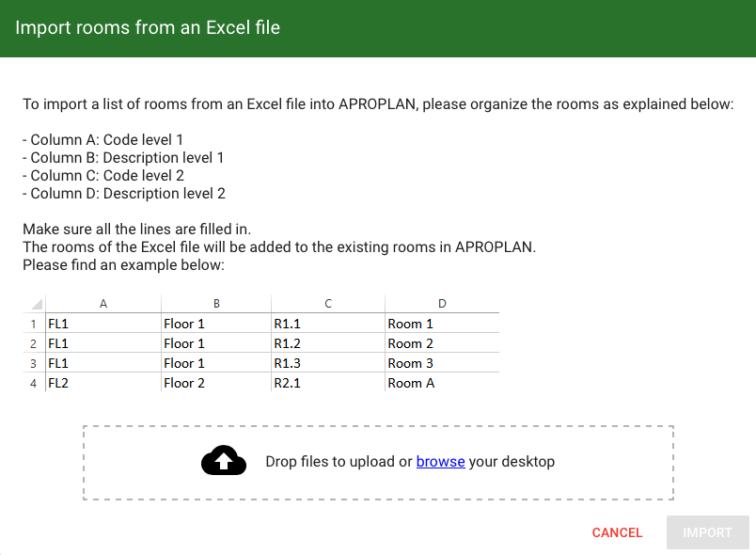The height and width of the screenshot is (555, 756).
Task: Click cell 'R2.1' in the table
Action: 328,383
